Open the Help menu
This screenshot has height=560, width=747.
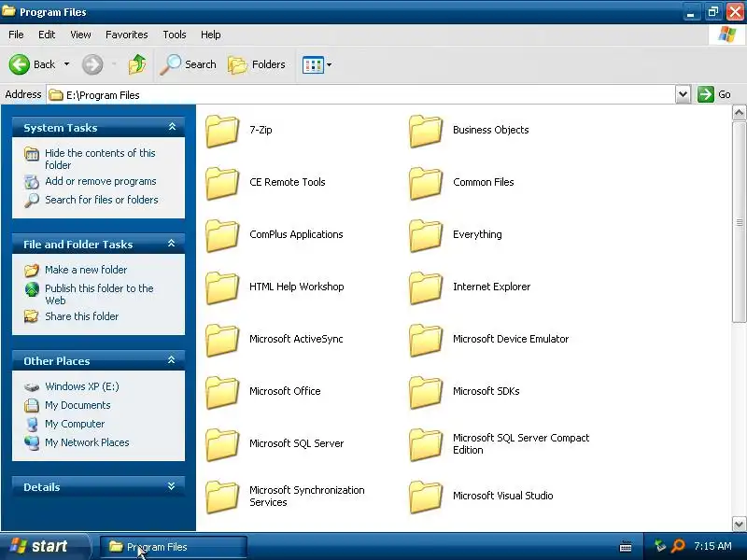pos(211,35)
